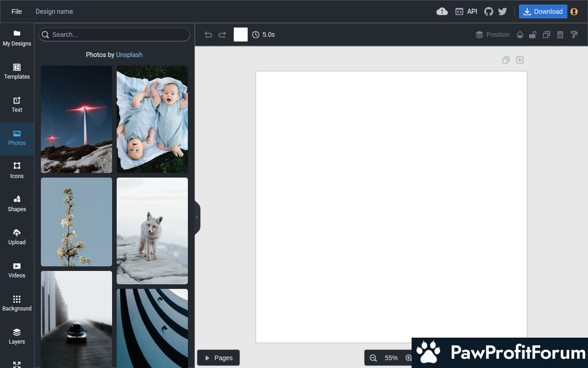Screen dimensions: 588x368
Task: Follow the Unsplash link
Action: [x=129, y=55]
